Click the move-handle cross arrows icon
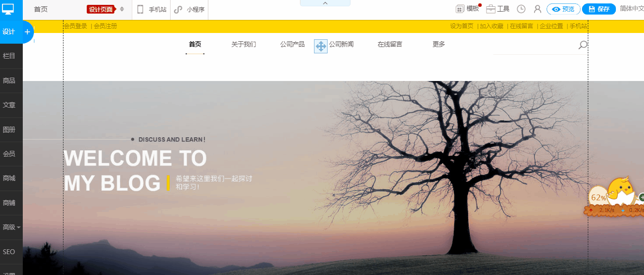 pyautogui.click(x=321, y=47)
